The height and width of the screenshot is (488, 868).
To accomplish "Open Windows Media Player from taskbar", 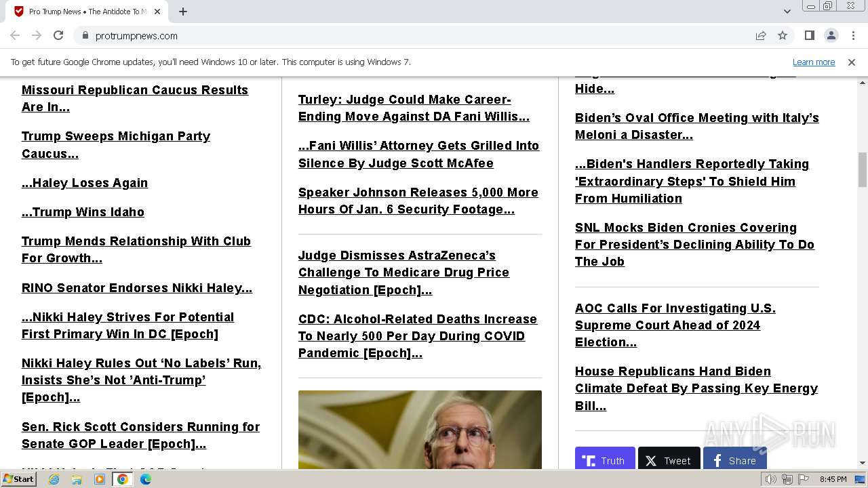I will pos(100,479).
